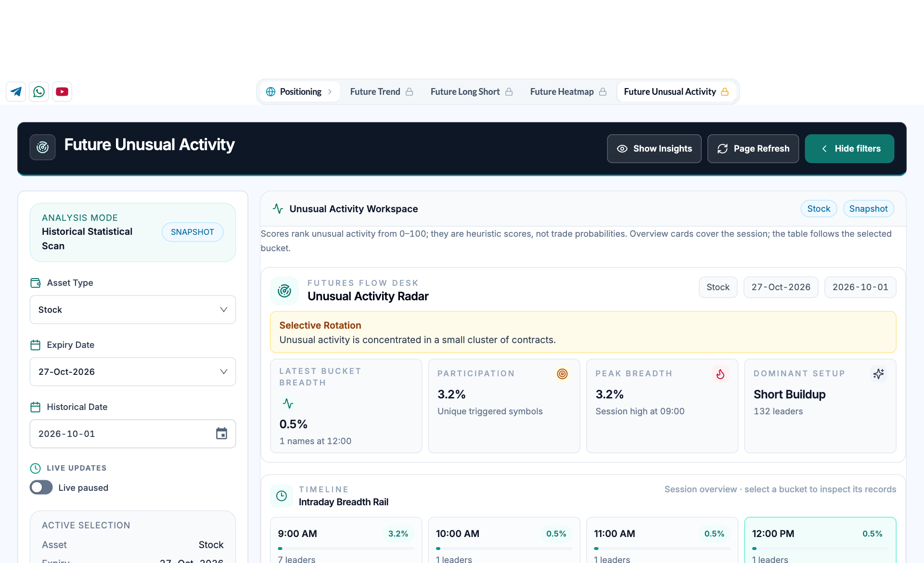Click the Stock chip in the workspace header

click(x=819, y=209)
